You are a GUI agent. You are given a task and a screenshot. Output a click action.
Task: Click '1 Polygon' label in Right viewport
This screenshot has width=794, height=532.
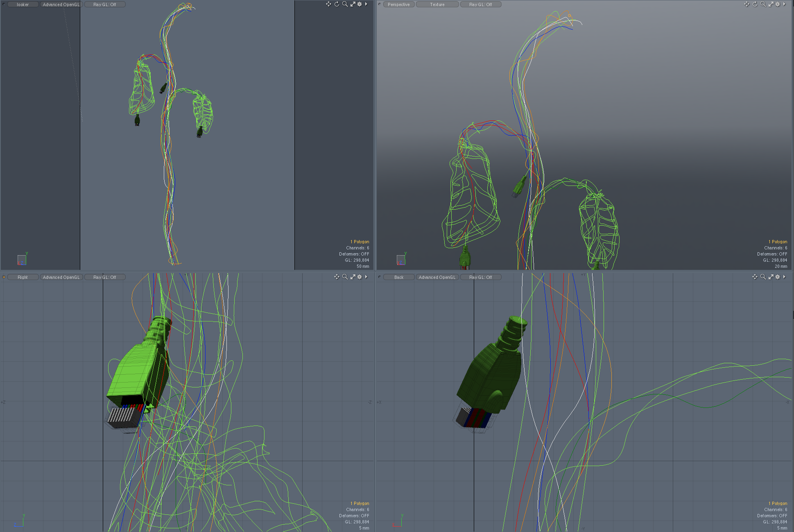coord(360,503)
